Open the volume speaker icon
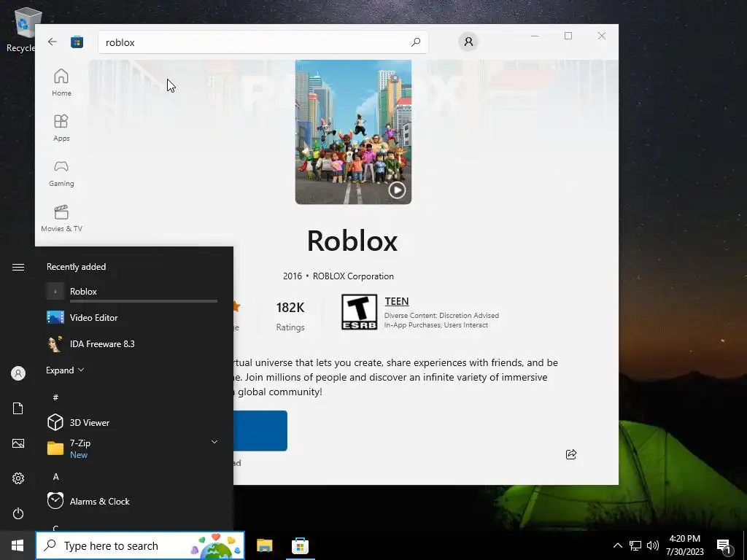747x560 pixels. coord(653,545)
